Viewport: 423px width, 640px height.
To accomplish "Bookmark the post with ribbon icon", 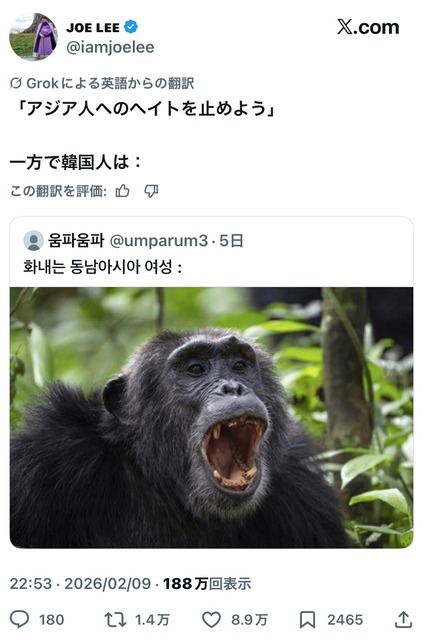I will click(x=307, y=620).
